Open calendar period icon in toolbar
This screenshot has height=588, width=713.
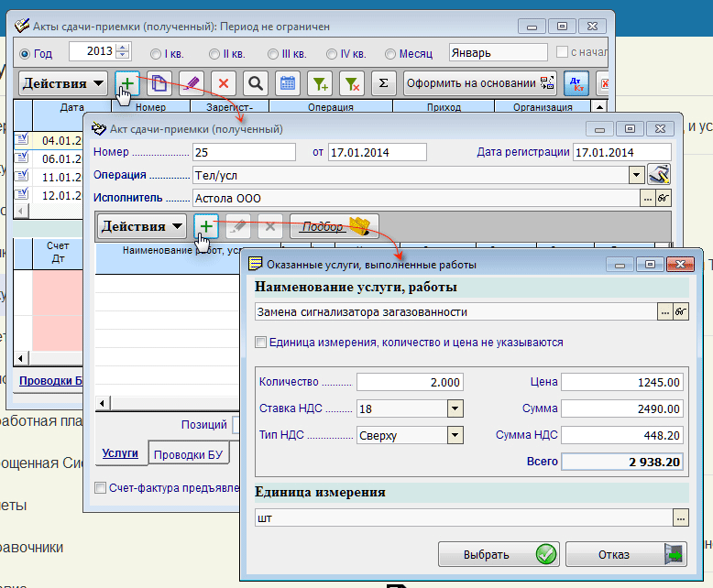click(288, 83)
